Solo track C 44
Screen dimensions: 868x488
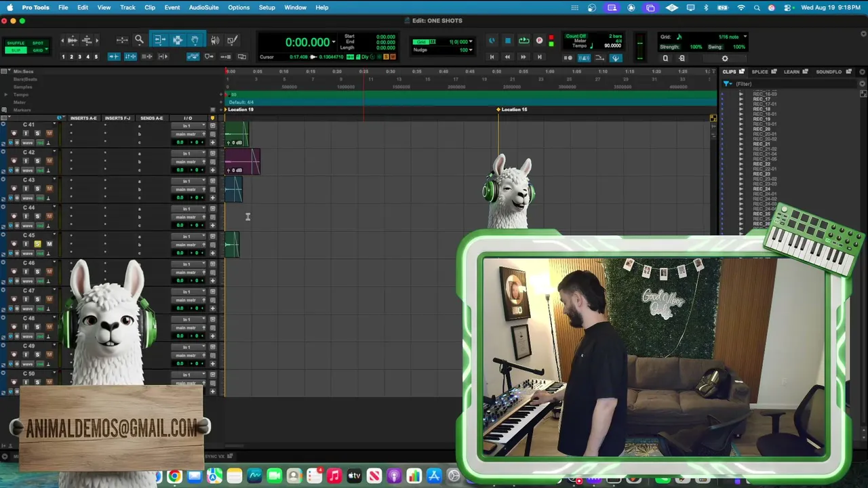pos(37,216)
